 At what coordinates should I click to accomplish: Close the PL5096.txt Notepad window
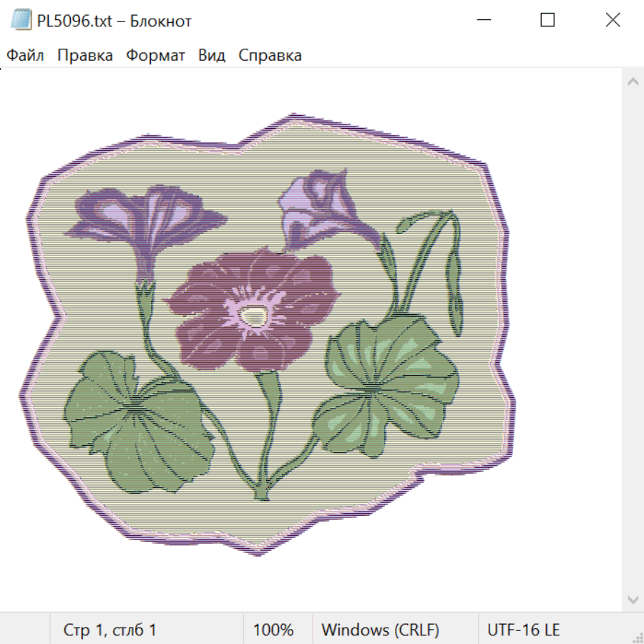point(613,21)
